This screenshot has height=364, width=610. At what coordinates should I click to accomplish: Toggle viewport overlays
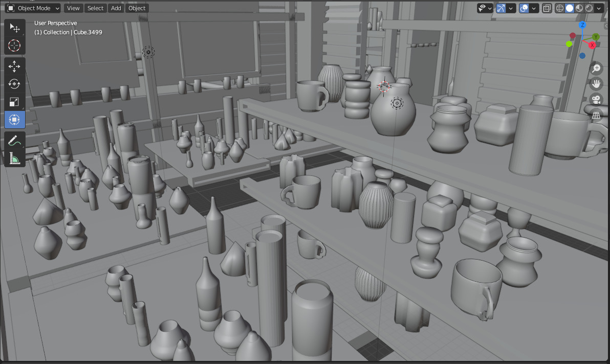[524, 8]
